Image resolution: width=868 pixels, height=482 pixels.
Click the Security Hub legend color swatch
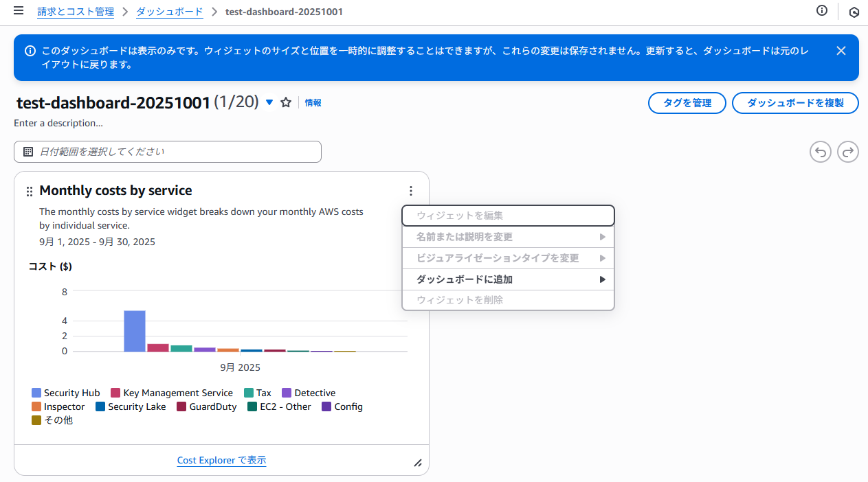pyautogui.click(x=36, y=393)
